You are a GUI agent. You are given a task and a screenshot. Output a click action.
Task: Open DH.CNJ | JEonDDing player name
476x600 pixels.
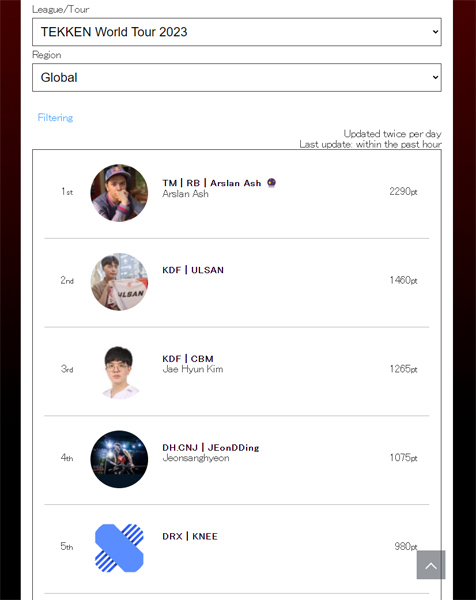[211, 448]
